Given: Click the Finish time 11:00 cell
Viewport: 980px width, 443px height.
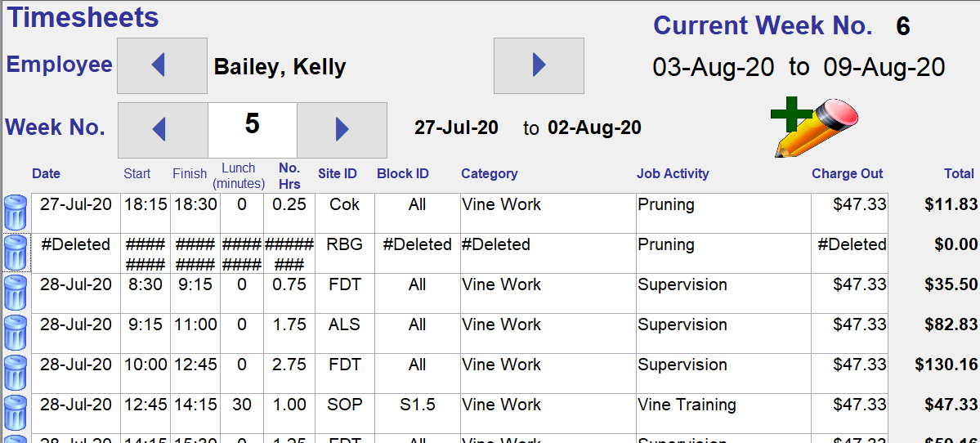Looking at the screenshot, I should 195,333.
